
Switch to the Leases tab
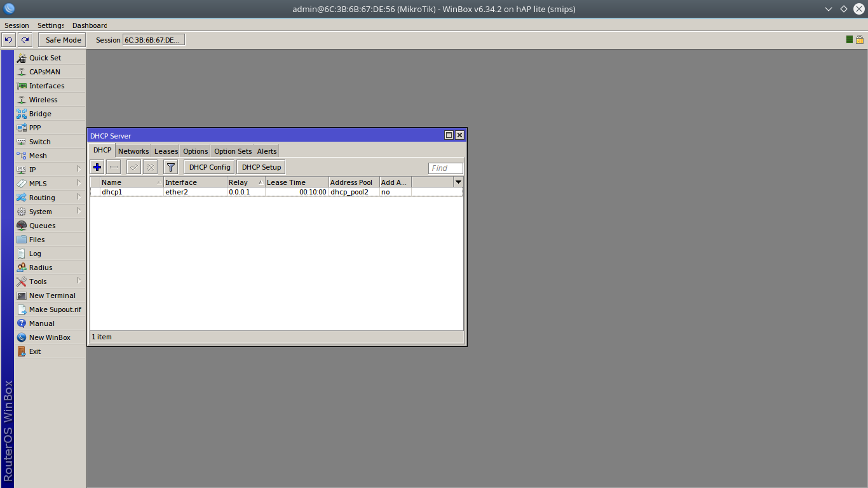[x=166, y=151]
